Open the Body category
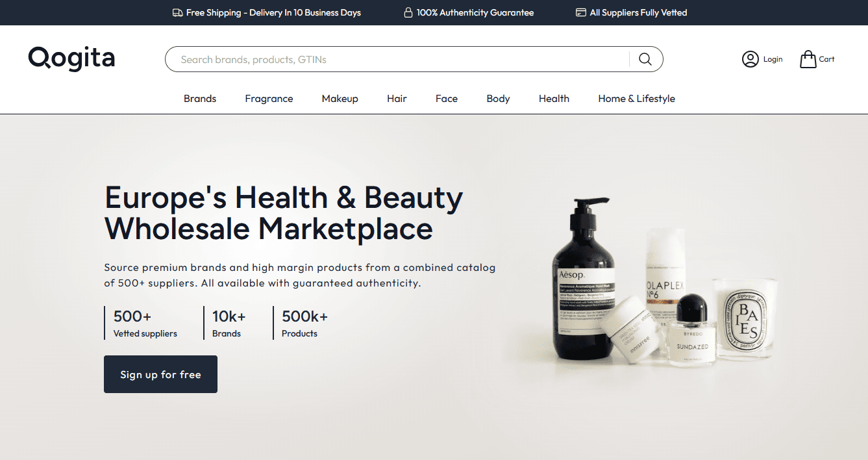The image size is (868, 460). coord(498,99)
